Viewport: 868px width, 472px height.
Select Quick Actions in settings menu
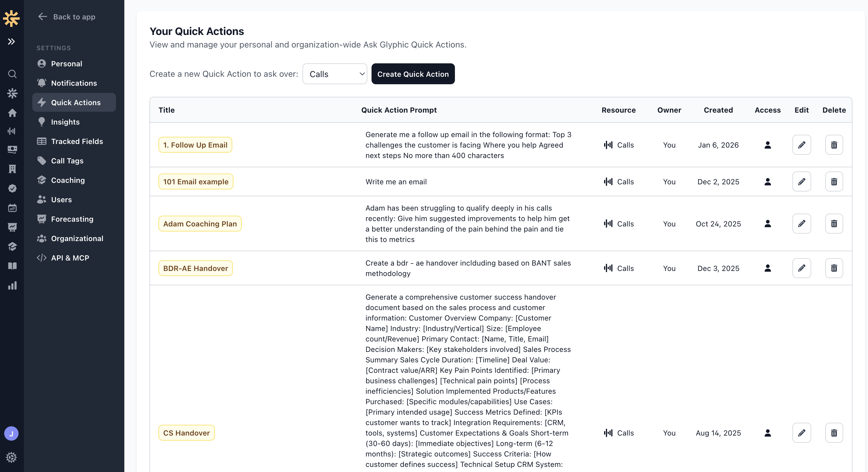pos(74,102)
